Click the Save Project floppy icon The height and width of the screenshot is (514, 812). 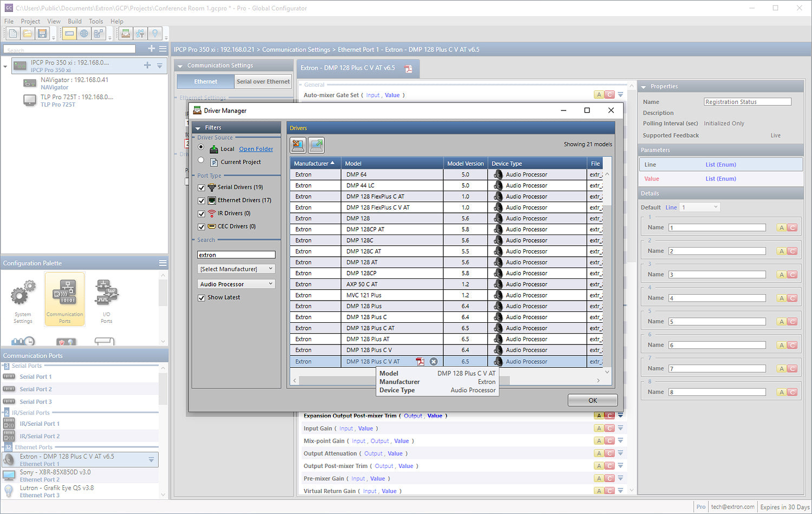[42, 34]
